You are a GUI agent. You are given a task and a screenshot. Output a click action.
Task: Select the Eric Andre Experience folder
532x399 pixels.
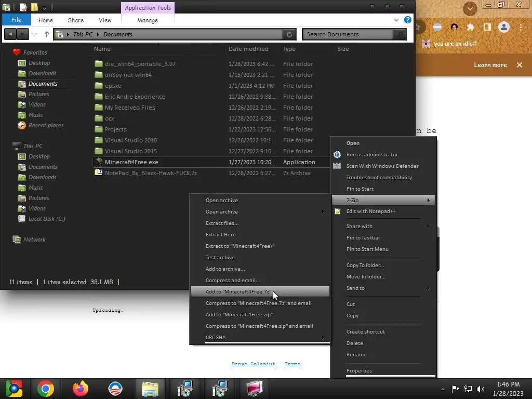tap(135, 96)
